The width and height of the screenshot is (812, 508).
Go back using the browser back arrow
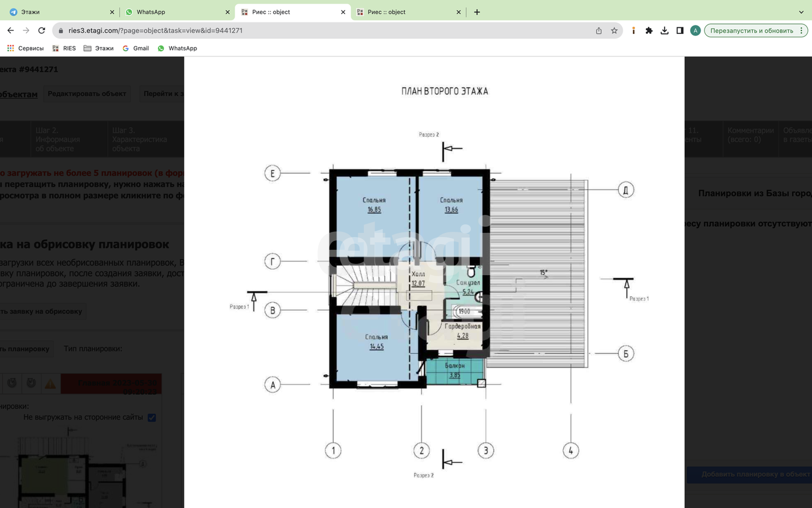tap(11, 30)
